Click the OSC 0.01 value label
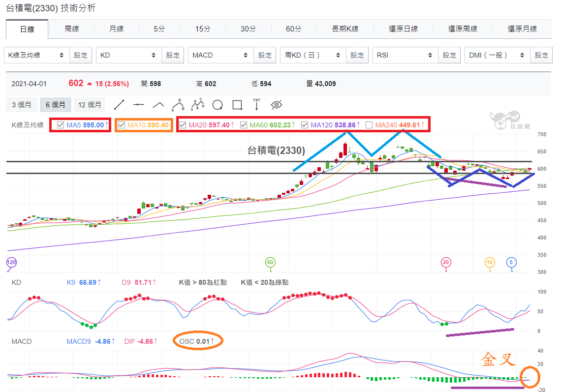 (196, 341)
